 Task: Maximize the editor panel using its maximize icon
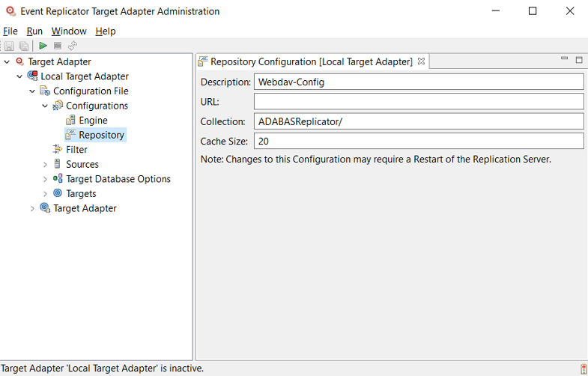(579, 59)
